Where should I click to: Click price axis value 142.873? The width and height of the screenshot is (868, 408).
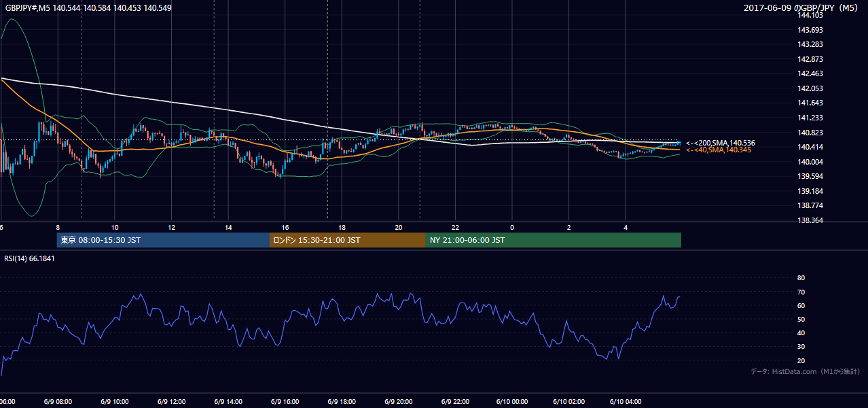(x=811, y=59)
